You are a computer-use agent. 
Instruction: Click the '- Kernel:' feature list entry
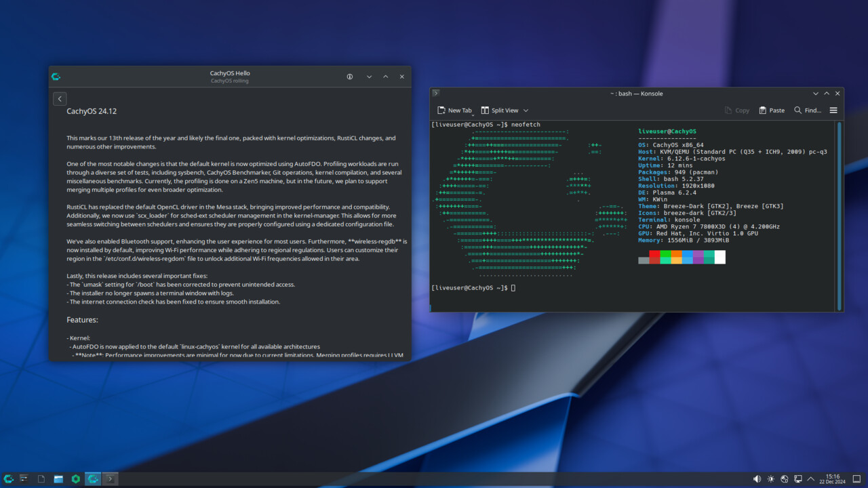(78, 338)
